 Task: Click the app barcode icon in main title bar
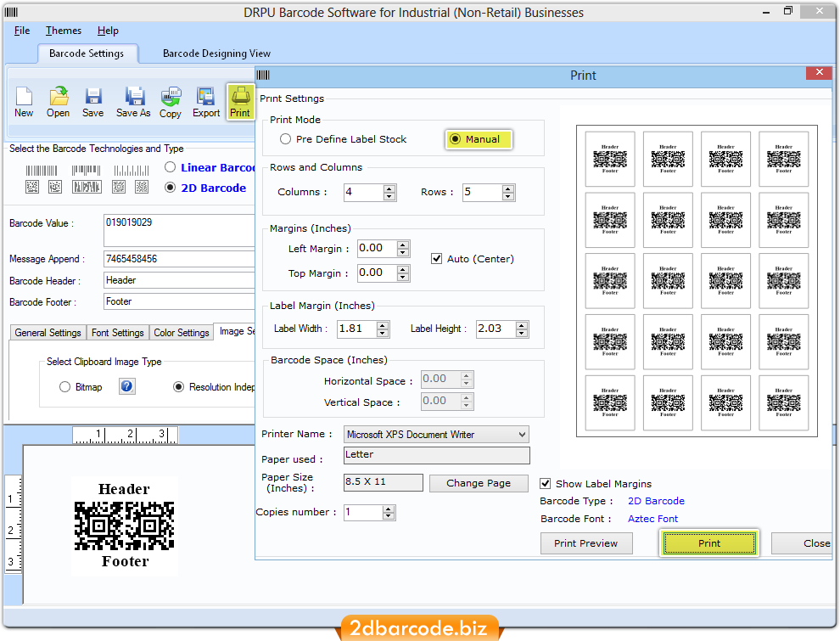click(x=11, y=12)
